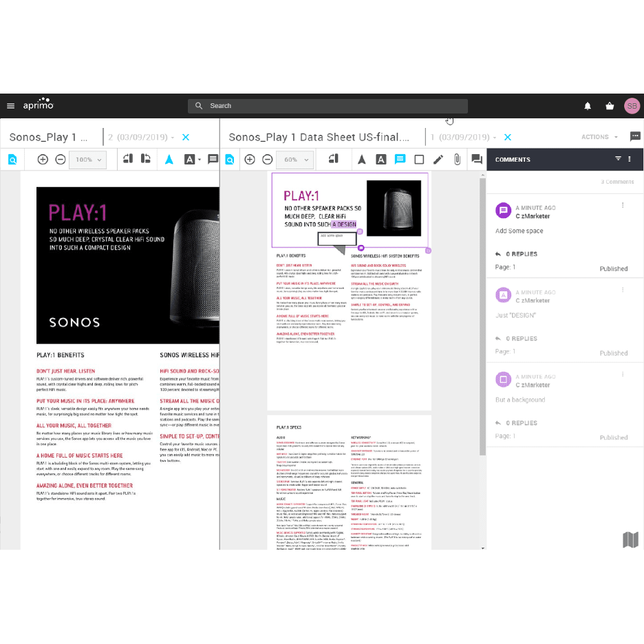Open the SB user avatar menu
Image resolution: width=644 pixels, height=644 pixels.
coord(632,106)
